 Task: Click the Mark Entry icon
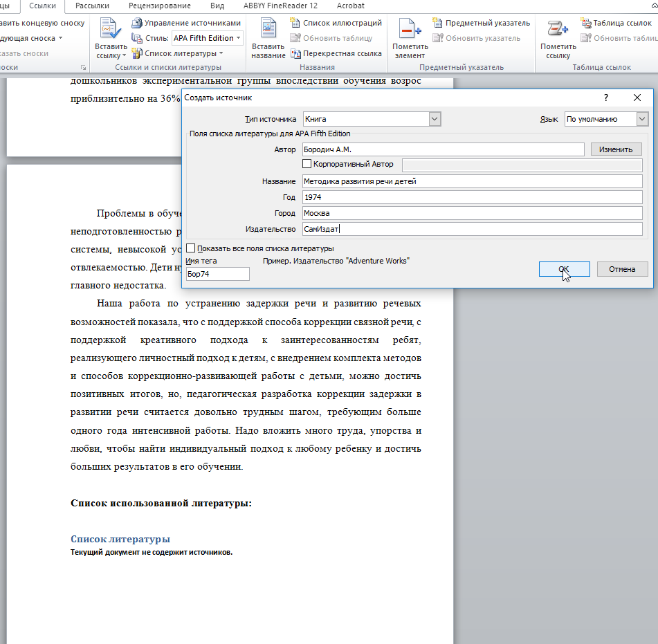pos(410,30)
